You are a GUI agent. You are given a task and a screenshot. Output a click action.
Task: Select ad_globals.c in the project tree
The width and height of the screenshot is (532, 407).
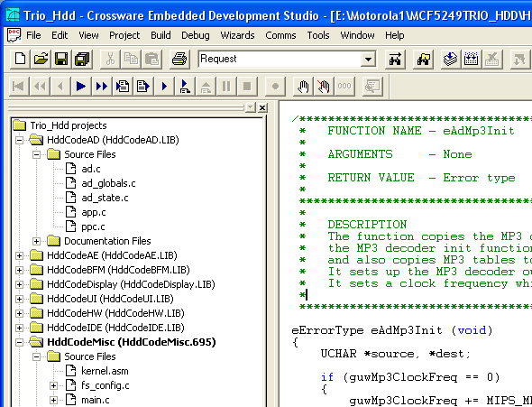pyautogui.click(x=108, y=183)
